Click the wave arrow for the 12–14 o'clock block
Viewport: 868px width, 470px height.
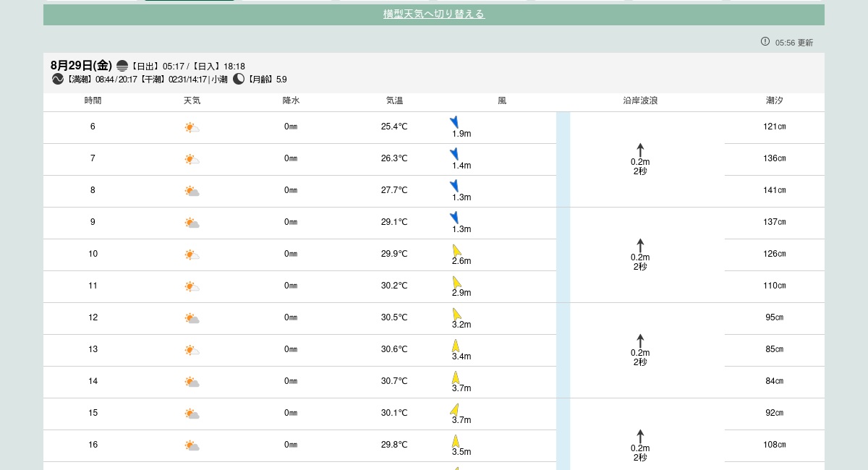point(640,341)
